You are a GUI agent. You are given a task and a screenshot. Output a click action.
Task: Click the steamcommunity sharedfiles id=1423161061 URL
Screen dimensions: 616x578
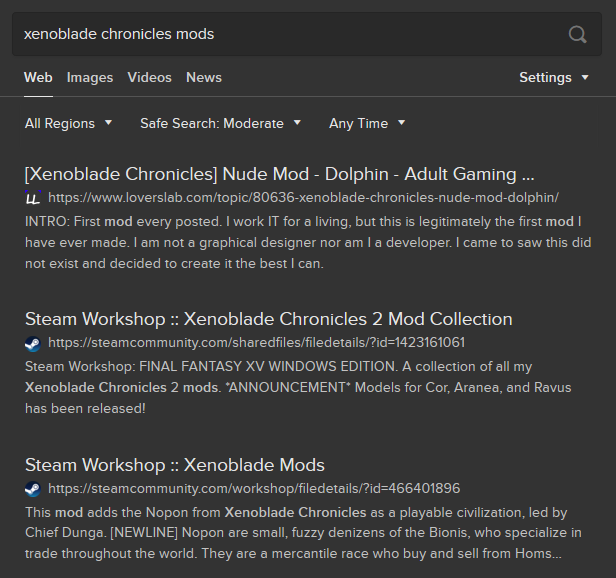click(x=257, y=343)
